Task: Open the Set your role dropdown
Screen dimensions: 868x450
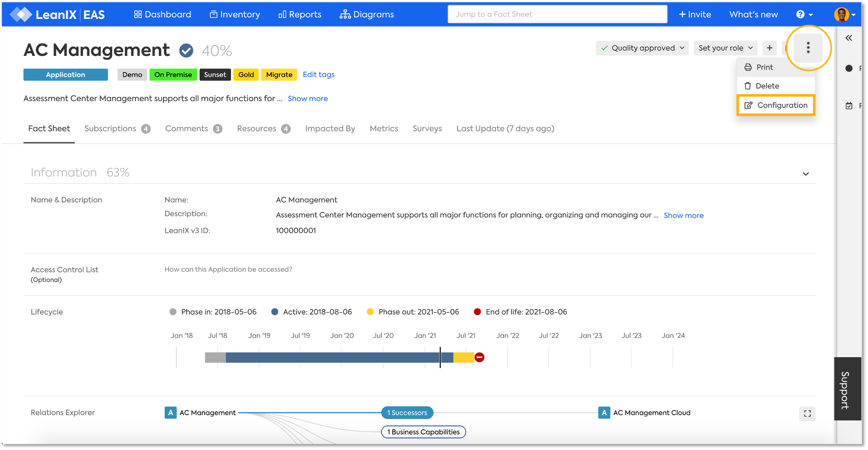Action: (x=725, y=48)
